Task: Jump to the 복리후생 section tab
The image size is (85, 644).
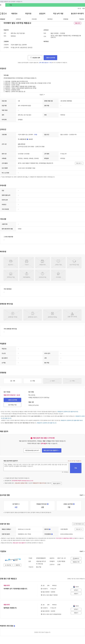Action: 50,19
